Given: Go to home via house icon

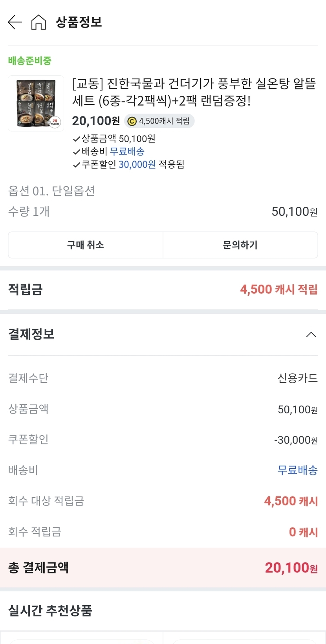Looking at the screenshot, I should click(38, 22).
